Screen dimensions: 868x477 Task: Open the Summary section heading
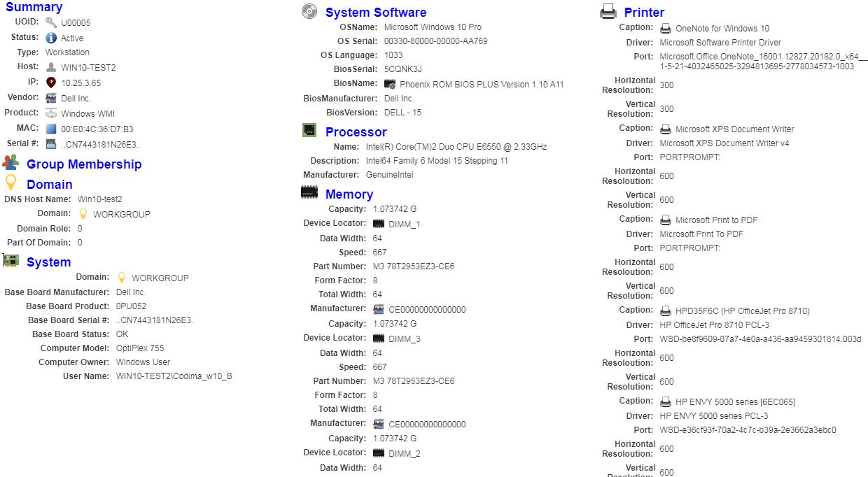click(x=34, y=7)
